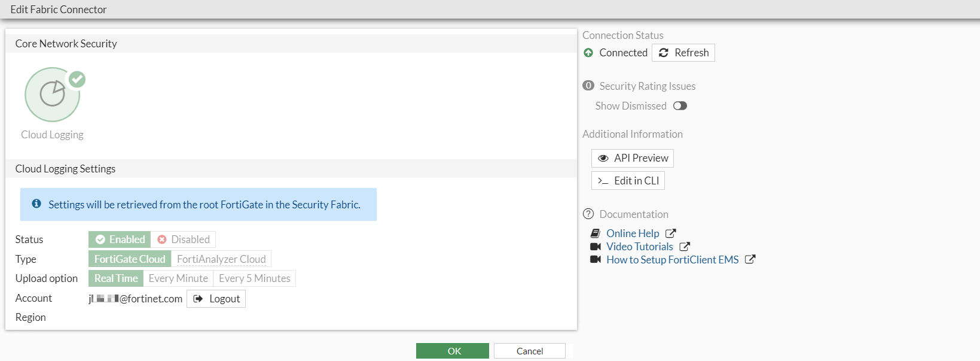Image resolution: width=980 pixels, height=361 pixels.
Task: Set Status to Disabled
Action: [184, 239]
